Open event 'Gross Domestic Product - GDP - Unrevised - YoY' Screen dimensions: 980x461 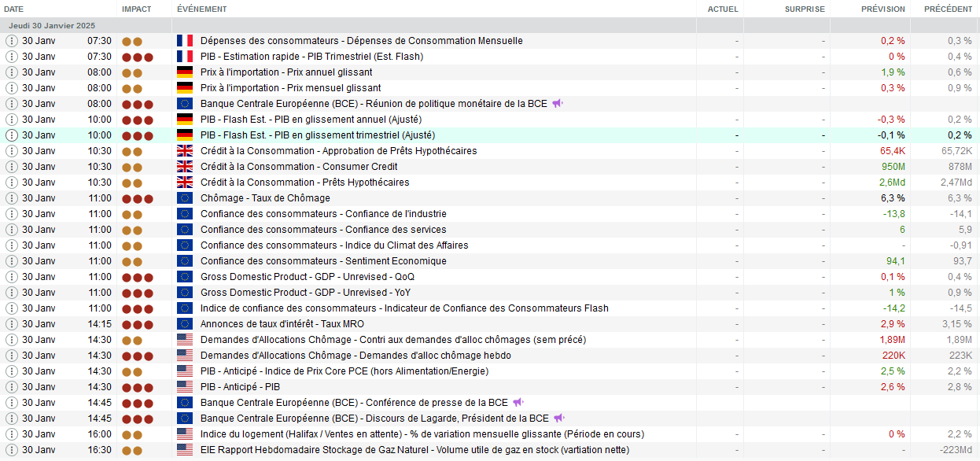click(x=305, y=293)
